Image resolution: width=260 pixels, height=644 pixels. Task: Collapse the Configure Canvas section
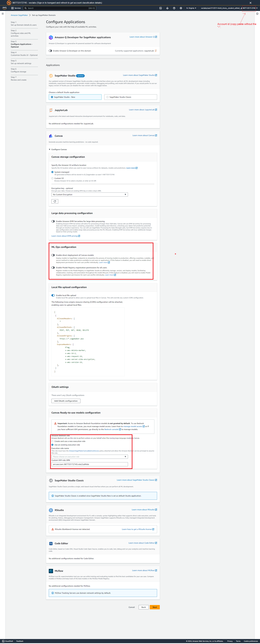[58, 149]
